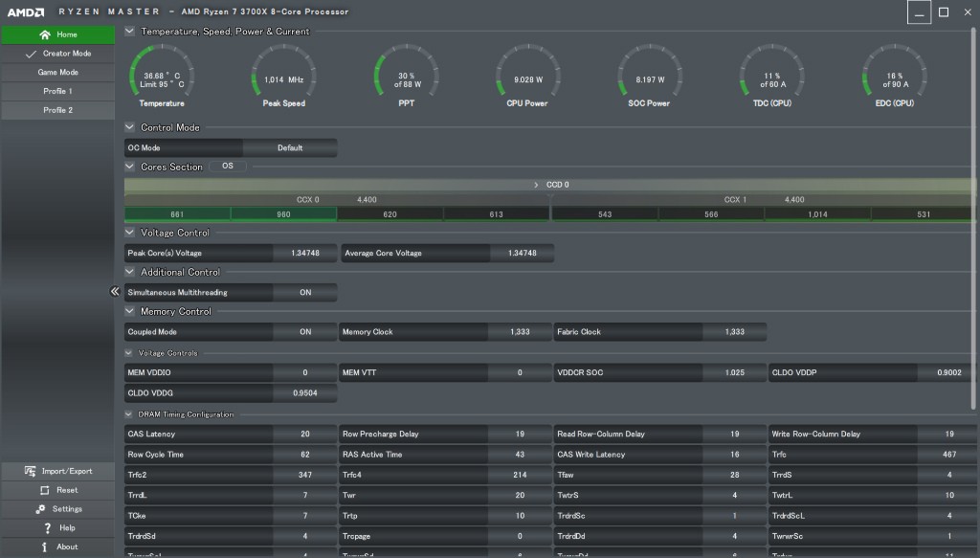Select the Profile 2 tab
980x558 pixels.
57,110
